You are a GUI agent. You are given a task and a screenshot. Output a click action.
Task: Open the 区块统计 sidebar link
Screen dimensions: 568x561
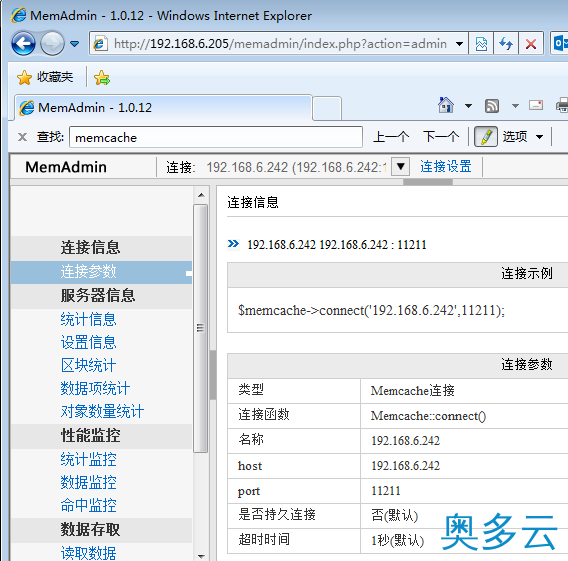point(88,365)
